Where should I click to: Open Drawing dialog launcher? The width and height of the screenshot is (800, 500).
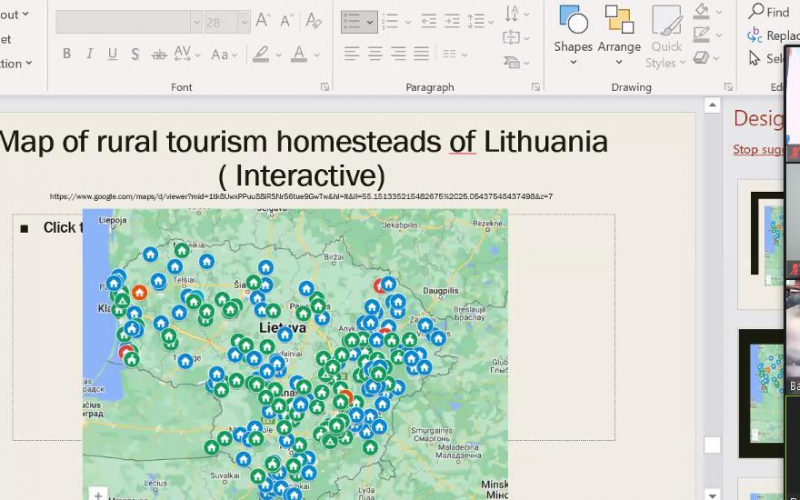tap(728, 87)
